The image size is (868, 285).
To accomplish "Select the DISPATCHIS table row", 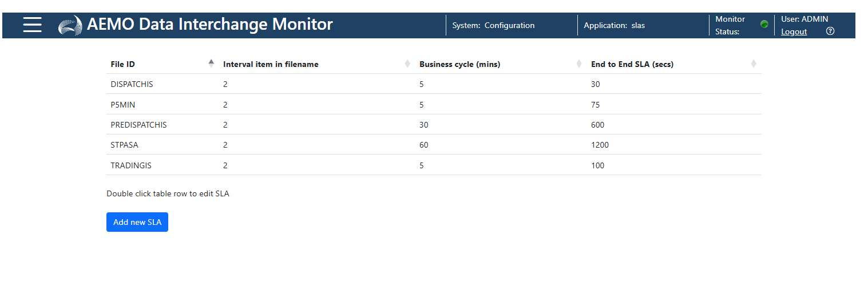I will [x=434, y=84].
